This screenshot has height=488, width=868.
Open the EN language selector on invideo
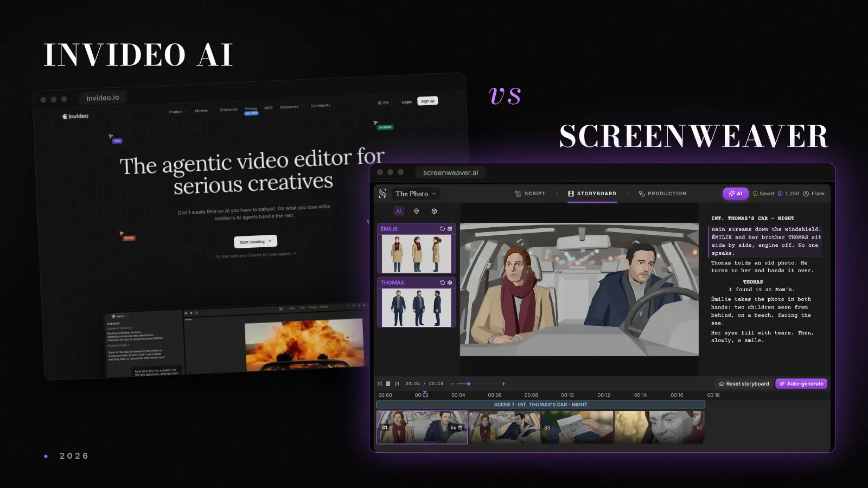coord(385,102)
